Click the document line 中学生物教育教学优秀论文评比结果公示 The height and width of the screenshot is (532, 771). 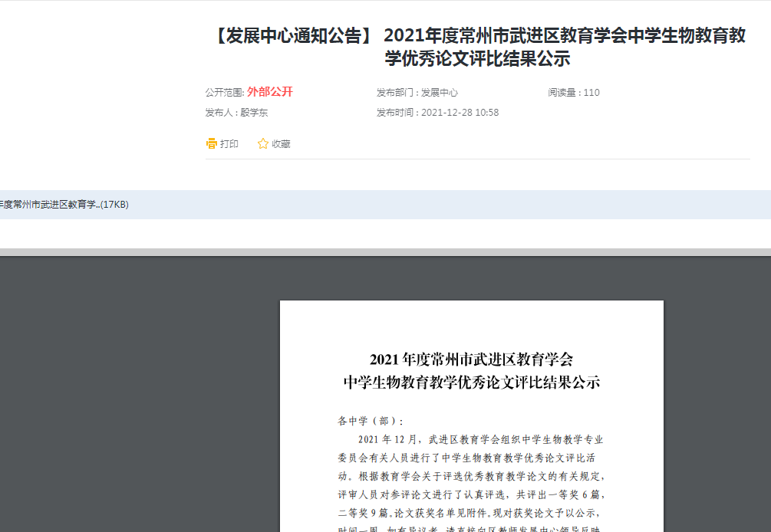coord(472,383)
